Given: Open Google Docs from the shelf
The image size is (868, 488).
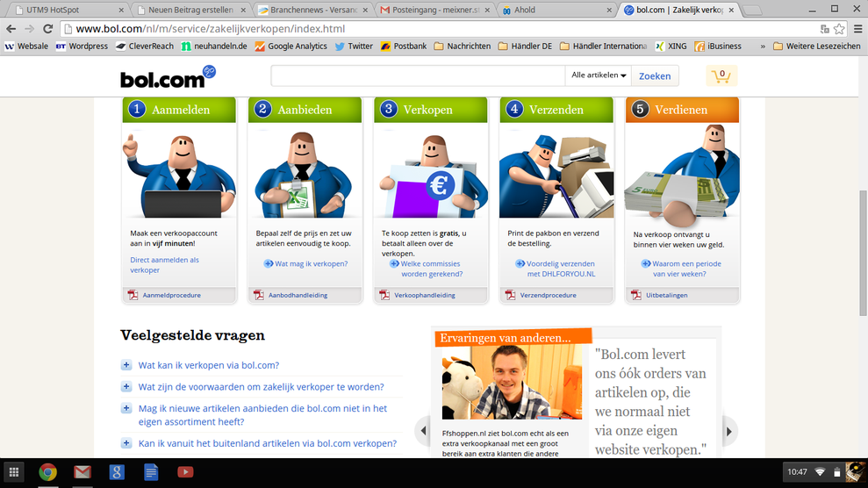Looking at the screenshot, I should click(x=151, y=472).
